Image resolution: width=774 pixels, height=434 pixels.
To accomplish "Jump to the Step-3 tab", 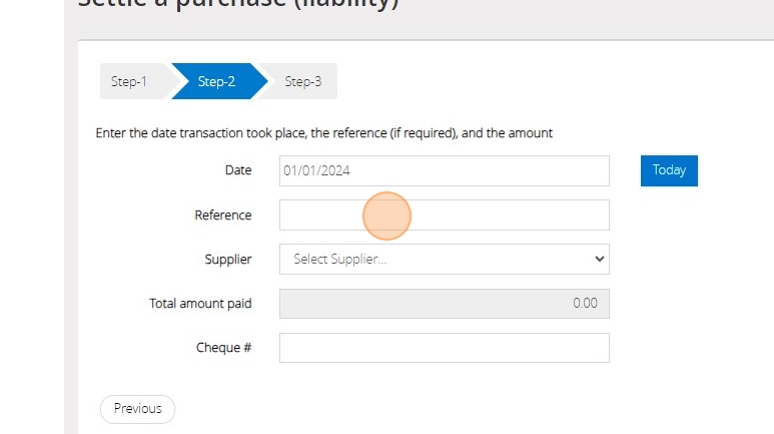I will (303, 82).
